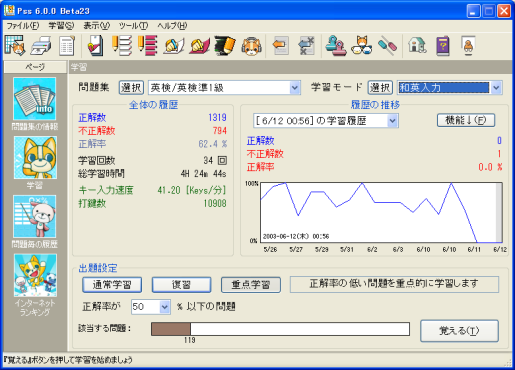This screenshot has width=515, height=370.
Task: Open the purple help book icon
Action: (443, 46)
